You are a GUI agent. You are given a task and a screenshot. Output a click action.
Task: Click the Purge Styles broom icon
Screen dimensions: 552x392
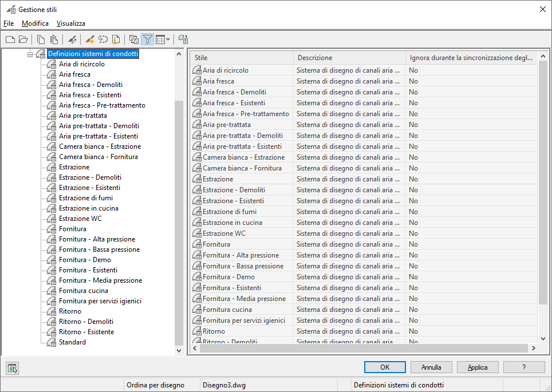(x=116, y=39)
